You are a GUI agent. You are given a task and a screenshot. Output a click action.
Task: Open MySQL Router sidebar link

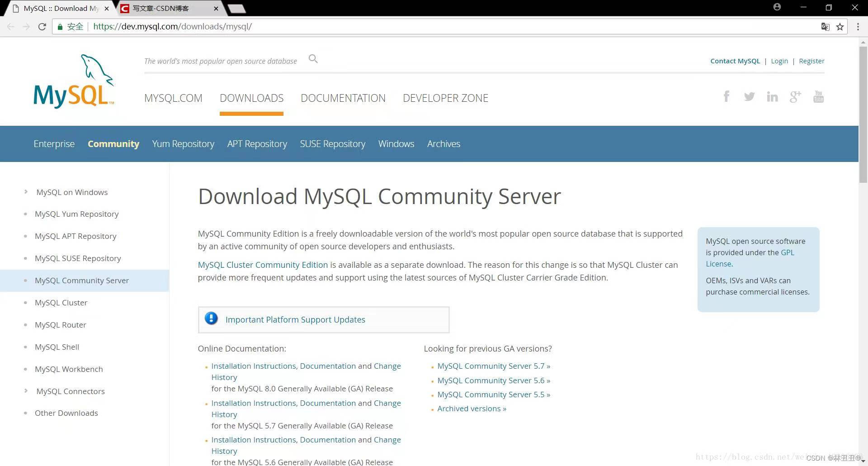(61, 325)
